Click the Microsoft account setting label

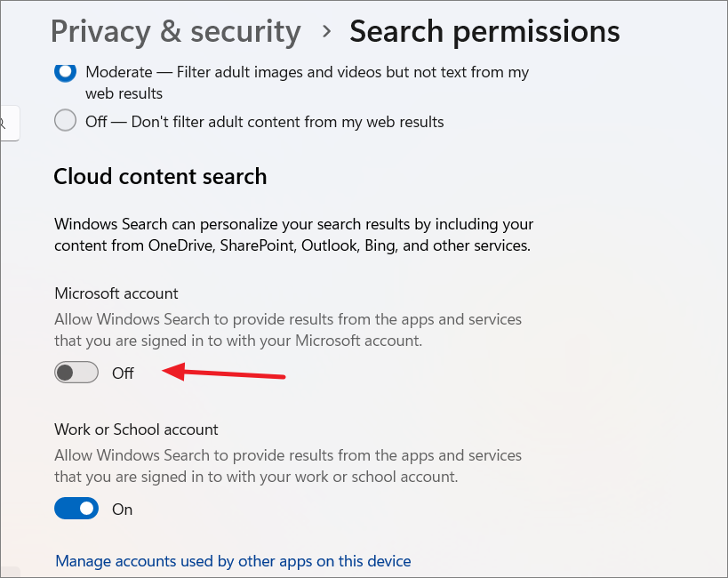click(116, 293)
